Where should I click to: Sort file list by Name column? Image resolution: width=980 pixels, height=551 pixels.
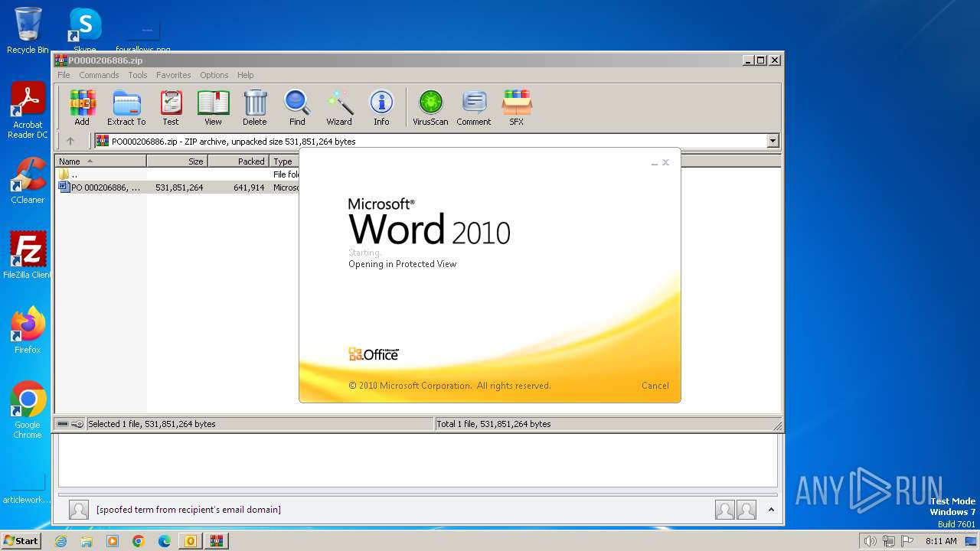pos(101,161)
